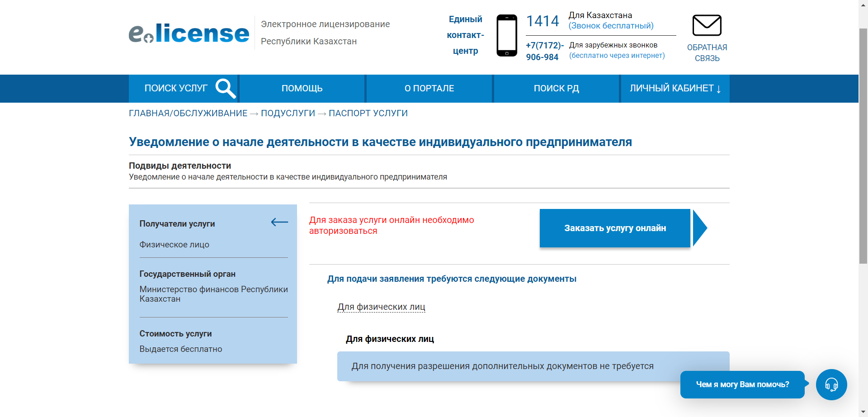Click the headset support chat icon
Image resolution: width=868 pixels, height=417 pixels.
(x=831, y=384)
